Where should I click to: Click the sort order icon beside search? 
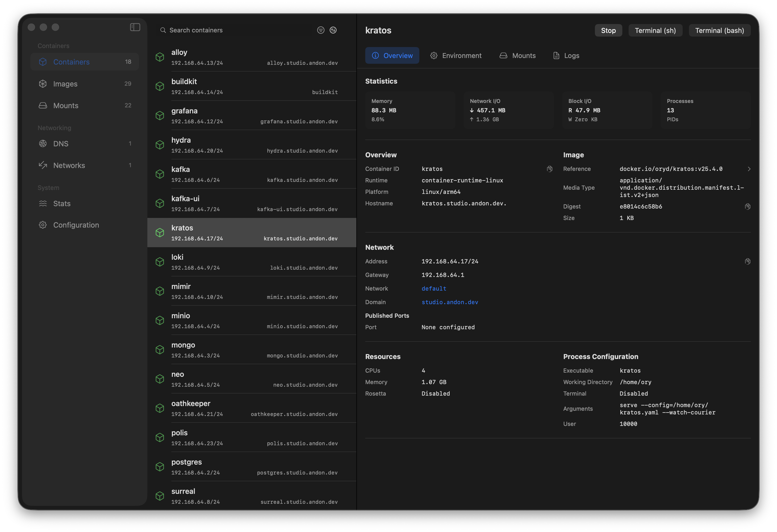(x=333, y=30)
